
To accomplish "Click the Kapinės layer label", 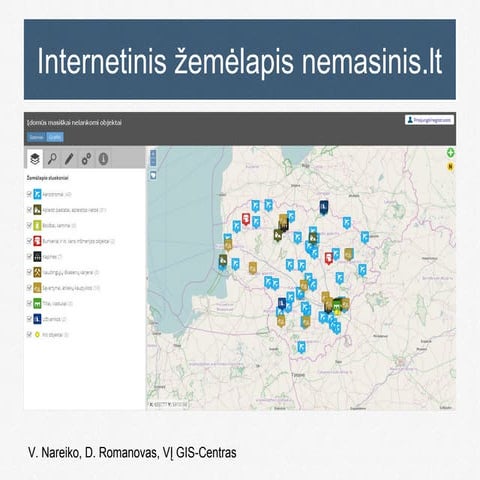I will 52,257.
